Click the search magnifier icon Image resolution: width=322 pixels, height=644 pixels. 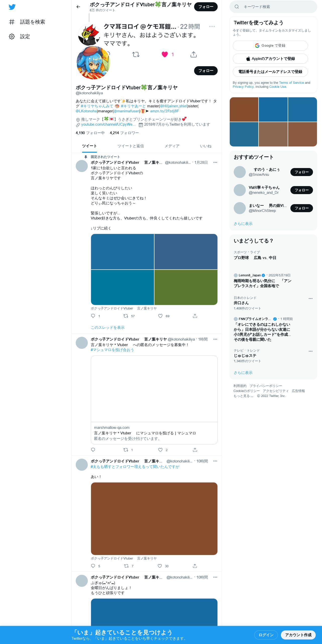(236, 7)
